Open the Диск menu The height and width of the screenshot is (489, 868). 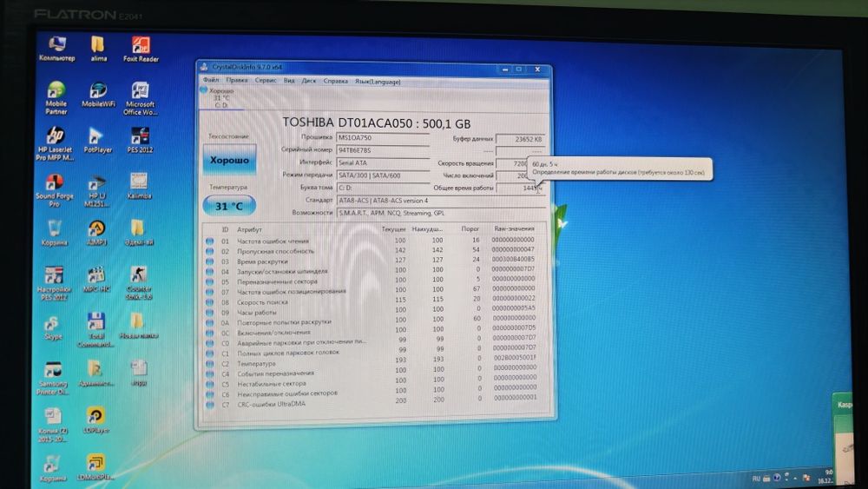point(309,81)
